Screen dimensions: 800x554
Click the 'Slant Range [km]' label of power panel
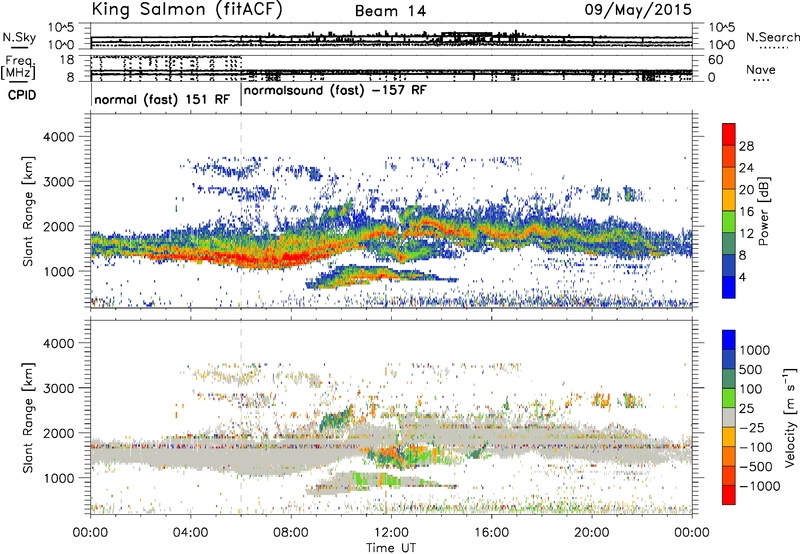[28, 211]
